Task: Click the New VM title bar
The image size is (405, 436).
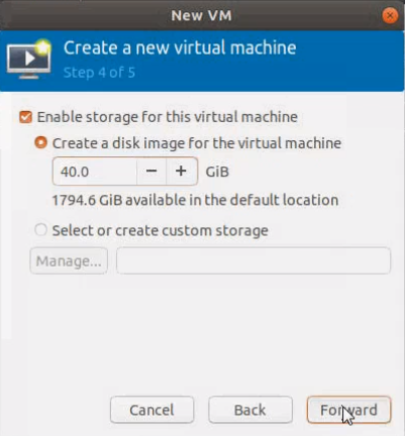Action: (x=201, y=15)
